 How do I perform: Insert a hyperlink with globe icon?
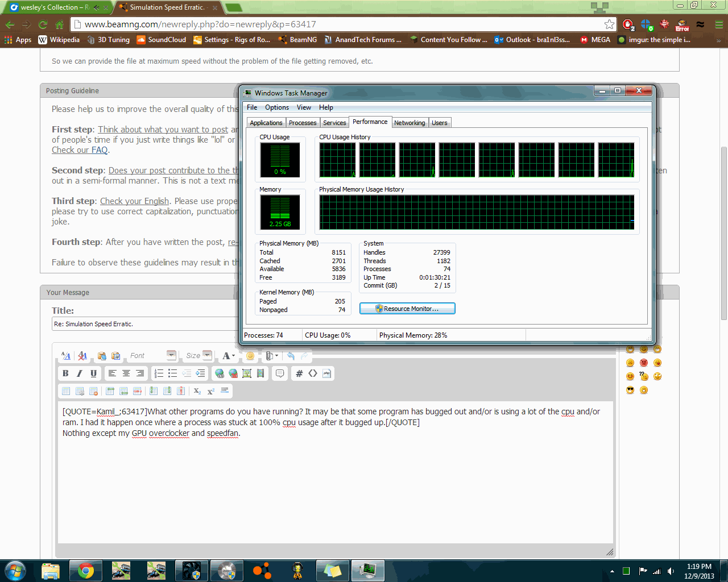[219, 373]
